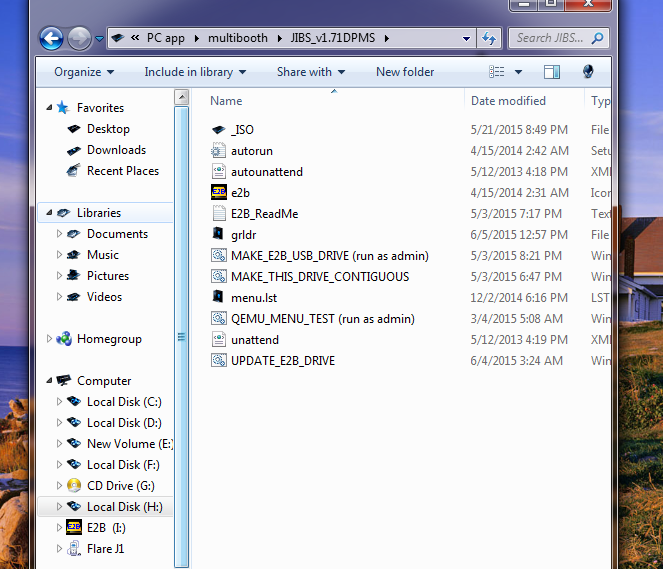Select the E2B_ReadMe text file icon
Screen dimensions: 663x569
[219, 213]
